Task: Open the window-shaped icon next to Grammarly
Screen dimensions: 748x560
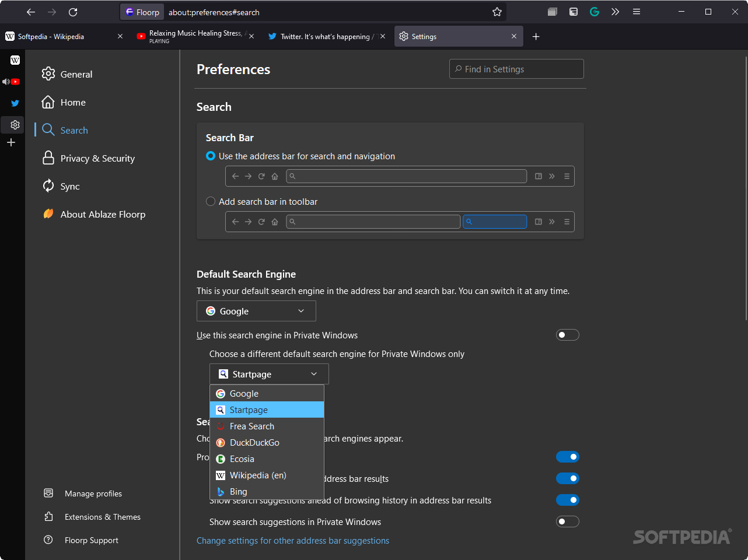Action: 574,12
